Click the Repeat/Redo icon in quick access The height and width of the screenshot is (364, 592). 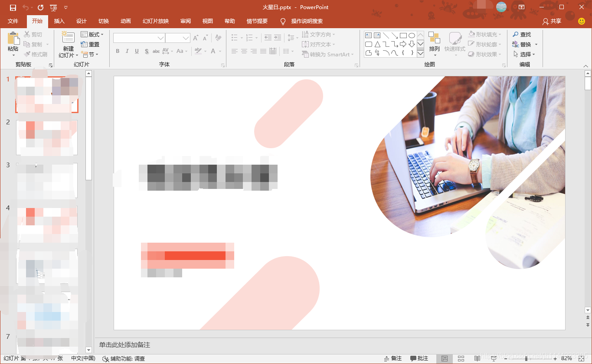pyautogui.click(x=40, y=7)
